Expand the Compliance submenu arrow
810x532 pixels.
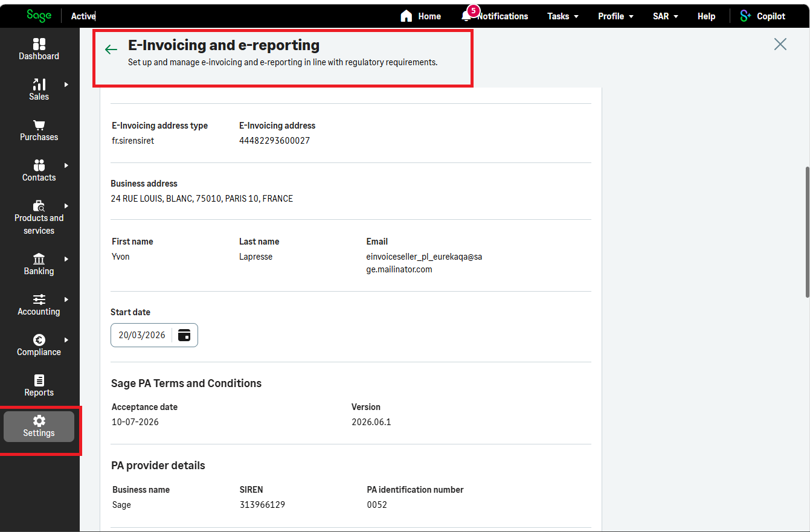66,340
